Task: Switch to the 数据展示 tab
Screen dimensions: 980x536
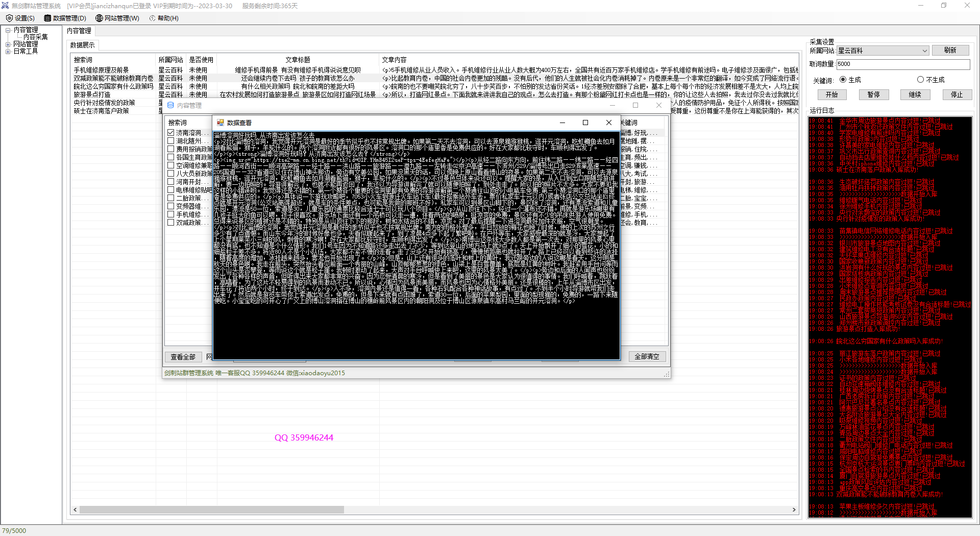Action: pos(83,45)
